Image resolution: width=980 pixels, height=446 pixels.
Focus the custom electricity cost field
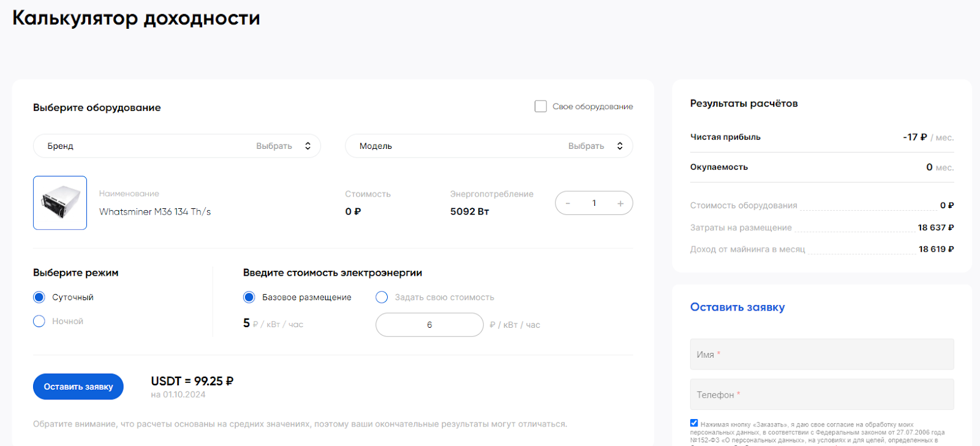point(429,325)
